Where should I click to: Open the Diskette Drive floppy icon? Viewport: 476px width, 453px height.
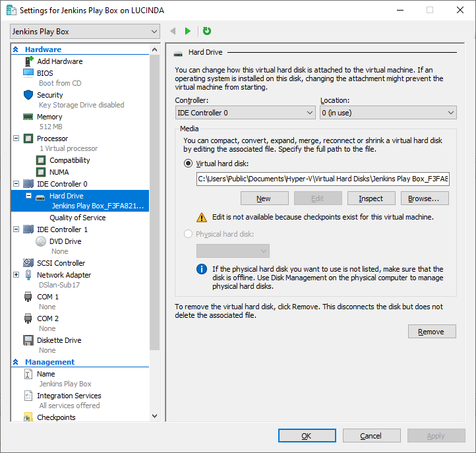[28, 340]
